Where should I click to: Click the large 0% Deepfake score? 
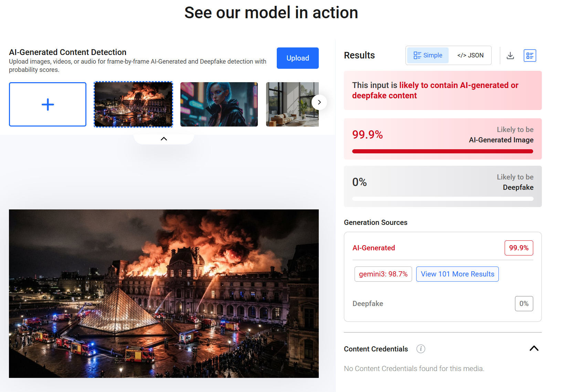359,182
